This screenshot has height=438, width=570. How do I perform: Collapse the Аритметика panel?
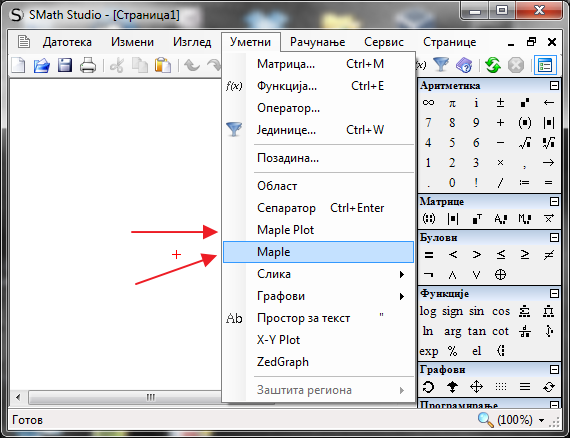coord(554,86)
